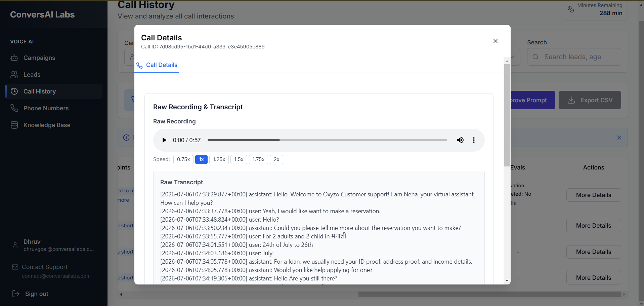Play the raw recording audio
This screenshot has width=644, height=306.
coord(164,140)
